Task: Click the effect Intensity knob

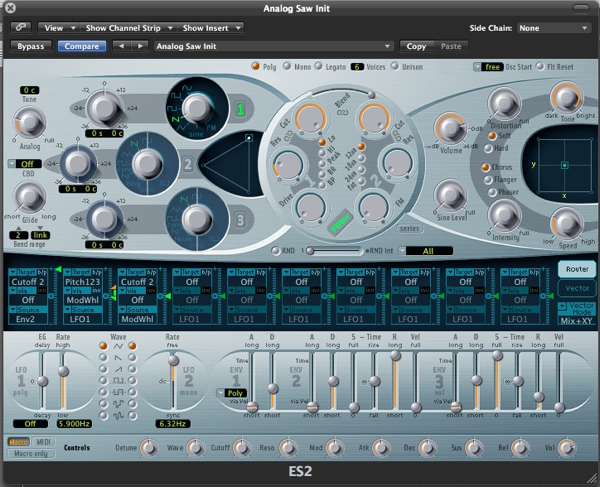Action: 504,215
